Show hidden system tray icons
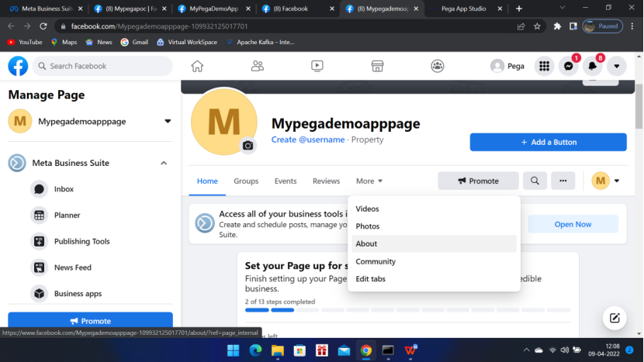 (526, 350)
